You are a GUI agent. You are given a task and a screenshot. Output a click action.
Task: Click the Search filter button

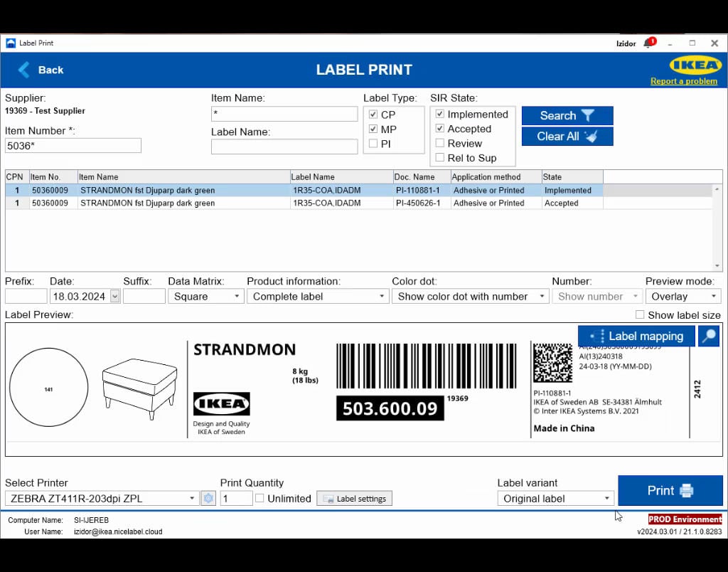tap(567, 115)
